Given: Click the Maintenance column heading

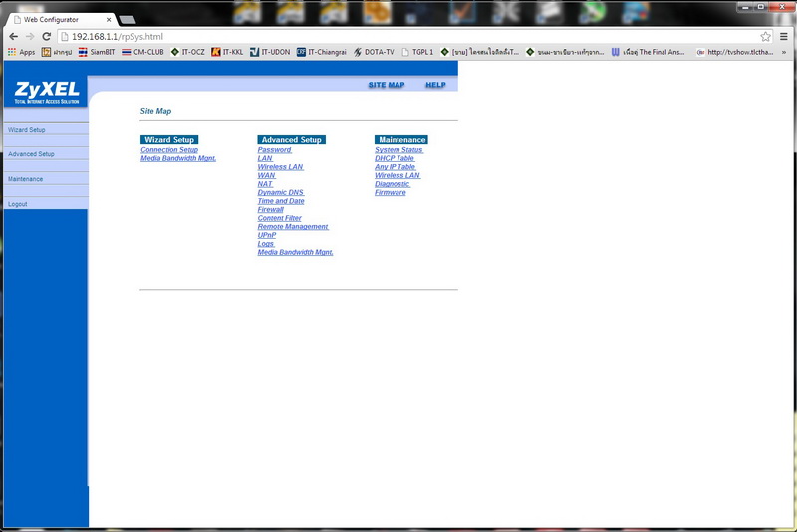Looking at the screenshot, I should click(x=401, y=140).
